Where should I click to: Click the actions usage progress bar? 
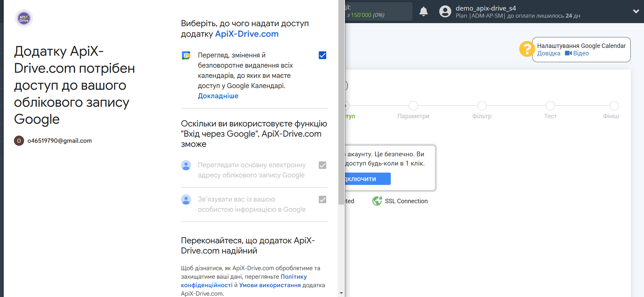[x=379, y=11]
